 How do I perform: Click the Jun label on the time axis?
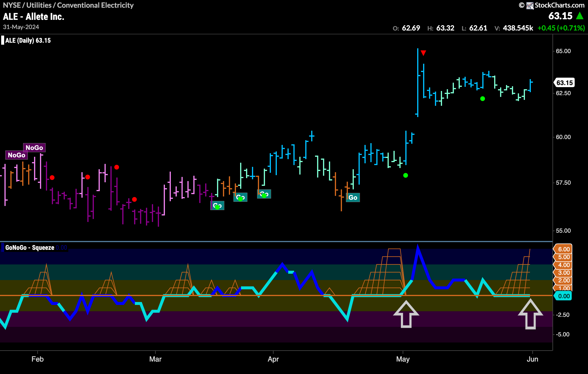[532, 359]
